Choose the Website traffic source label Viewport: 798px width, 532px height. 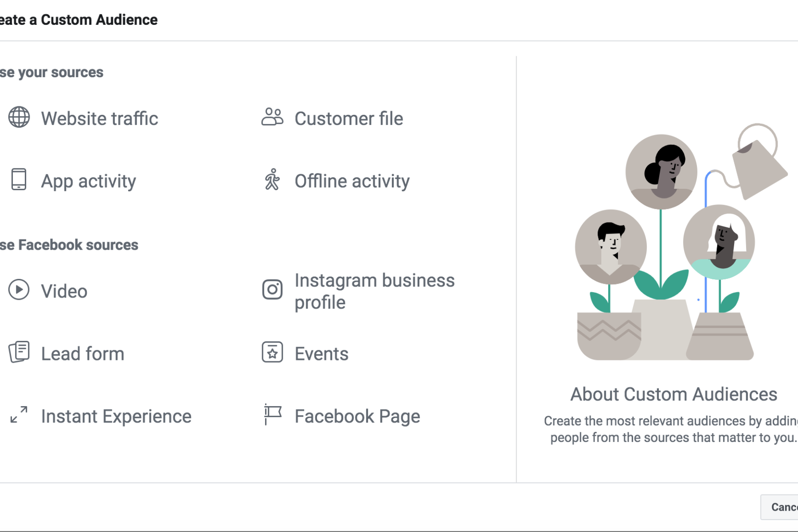pyautogui.click(x=99, y=119)
